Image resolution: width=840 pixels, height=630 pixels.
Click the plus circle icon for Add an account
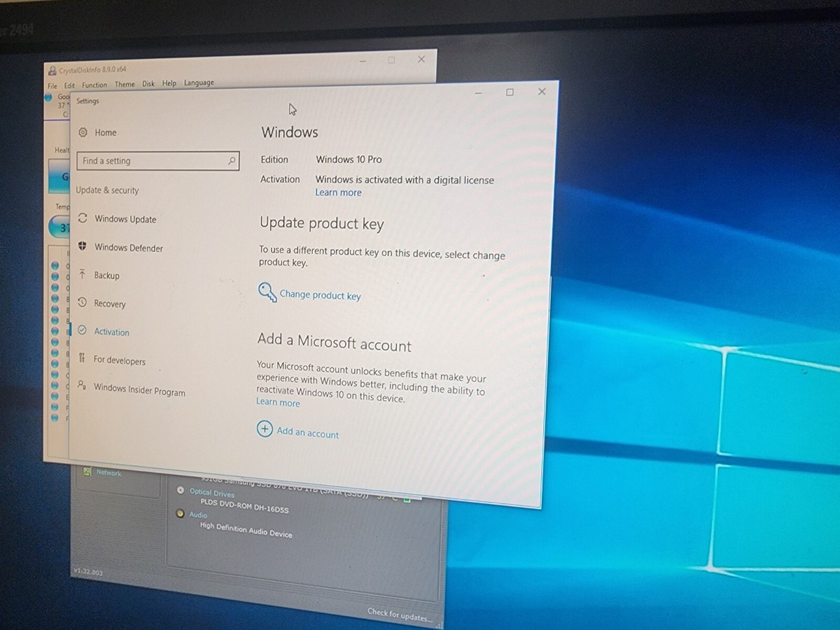(x=265, y=429)
